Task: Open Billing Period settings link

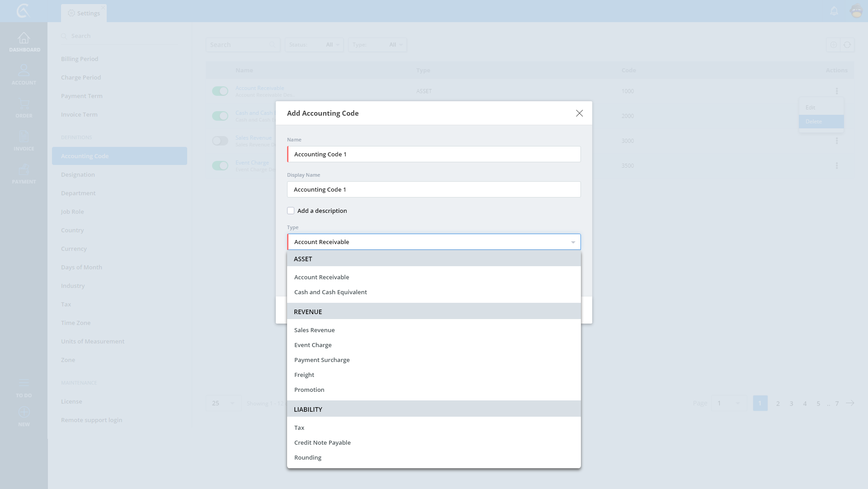Action: (x=80, y=59)
